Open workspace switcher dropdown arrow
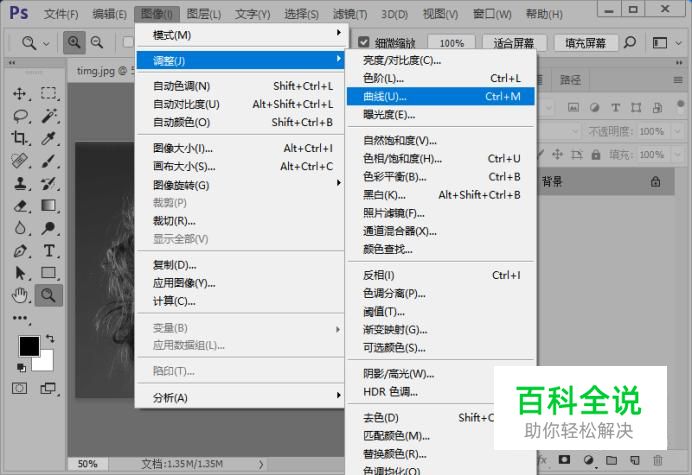Image resolution: width=692 pixels, height=475 pixels. (x=678, y=43)
